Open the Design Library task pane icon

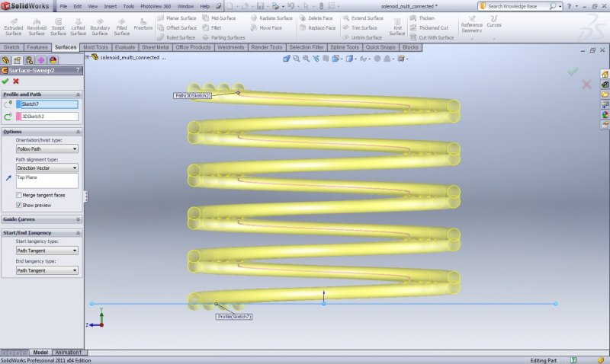click(605, 85)
